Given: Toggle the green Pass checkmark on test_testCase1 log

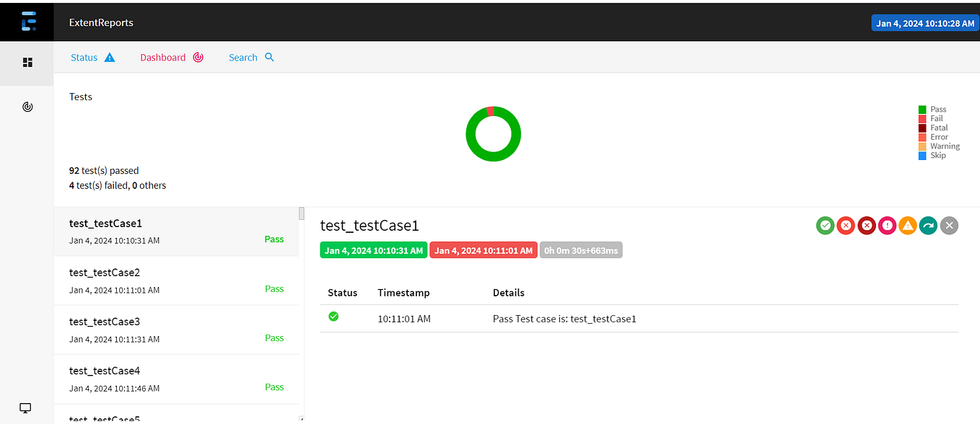Looking at the screenshot, I should click(x=333, y=316).
